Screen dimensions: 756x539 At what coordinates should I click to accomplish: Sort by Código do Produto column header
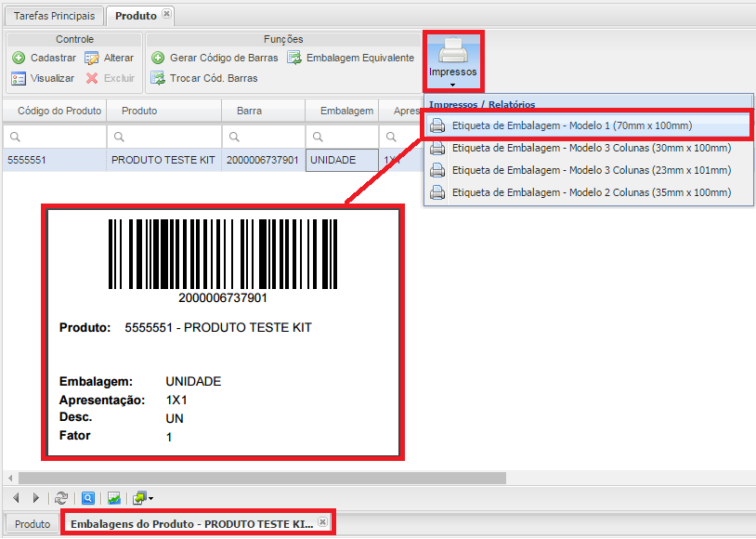point(55,111)
